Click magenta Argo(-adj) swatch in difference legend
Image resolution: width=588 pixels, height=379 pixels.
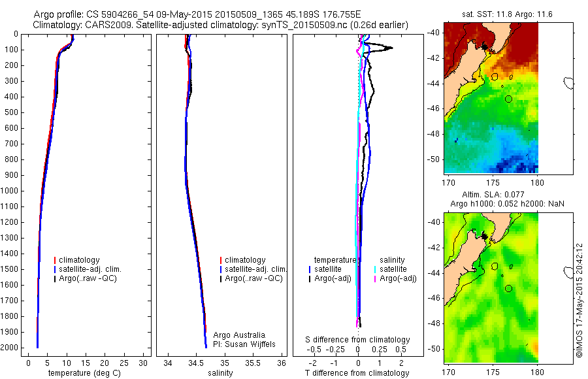(375, 278)
